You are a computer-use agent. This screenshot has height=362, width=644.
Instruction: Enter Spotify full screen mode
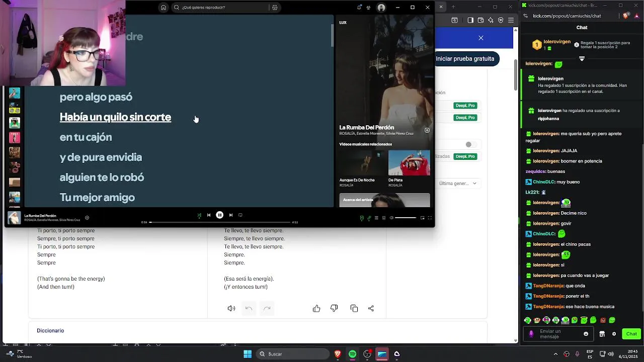430,218
